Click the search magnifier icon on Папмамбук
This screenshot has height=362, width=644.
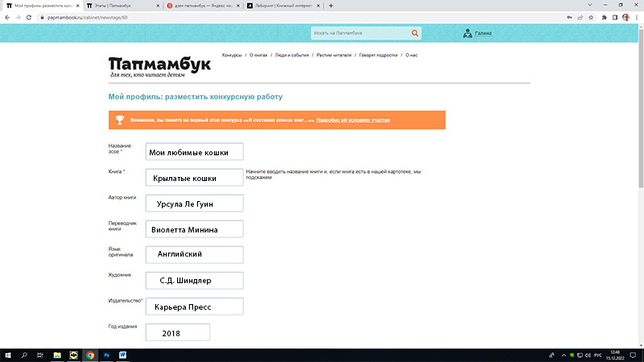tap(415, 33)
